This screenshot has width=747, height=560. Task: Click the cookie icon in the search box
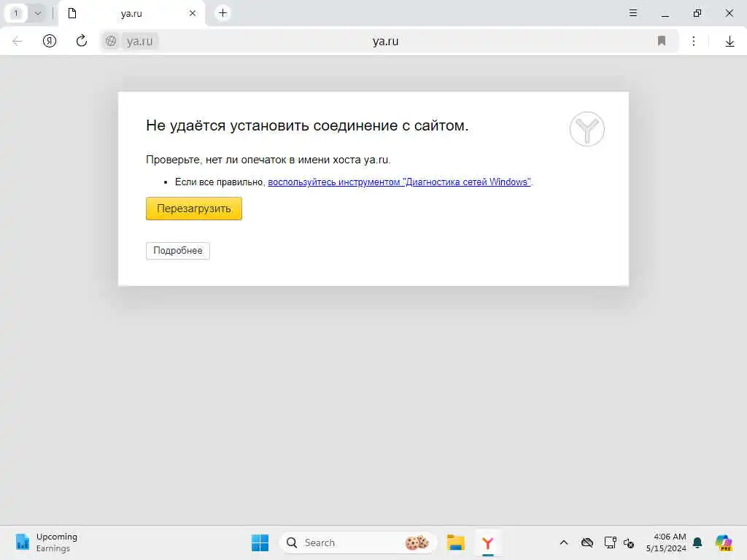point(417,542)
